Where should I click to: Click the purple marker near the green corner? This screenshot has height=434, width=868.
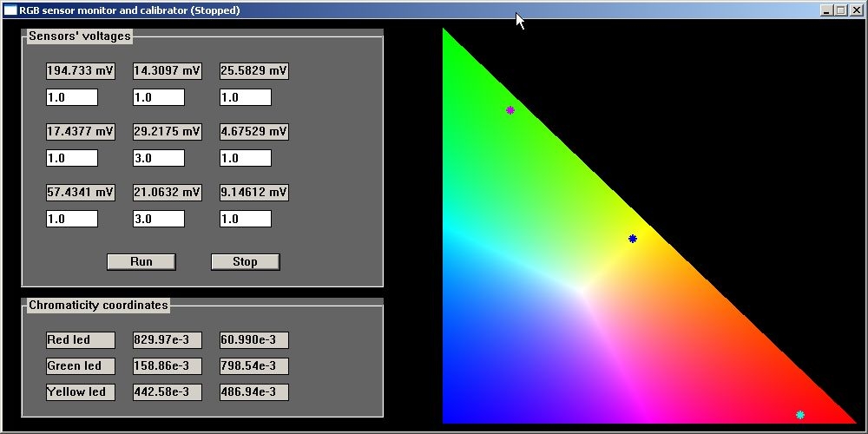pos(510,110)
